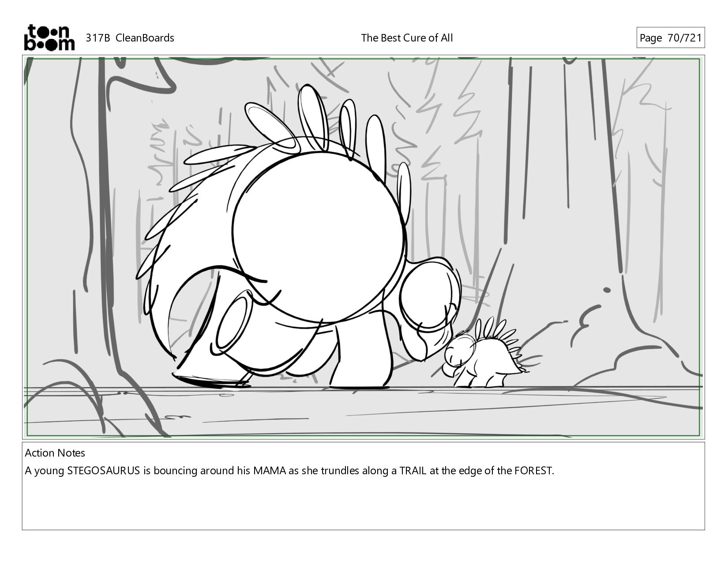Viewport: 728px width, 563px height.
Task: Click the storyboard panel drawing of the stegosaurus
Action: tap(363, 247)
